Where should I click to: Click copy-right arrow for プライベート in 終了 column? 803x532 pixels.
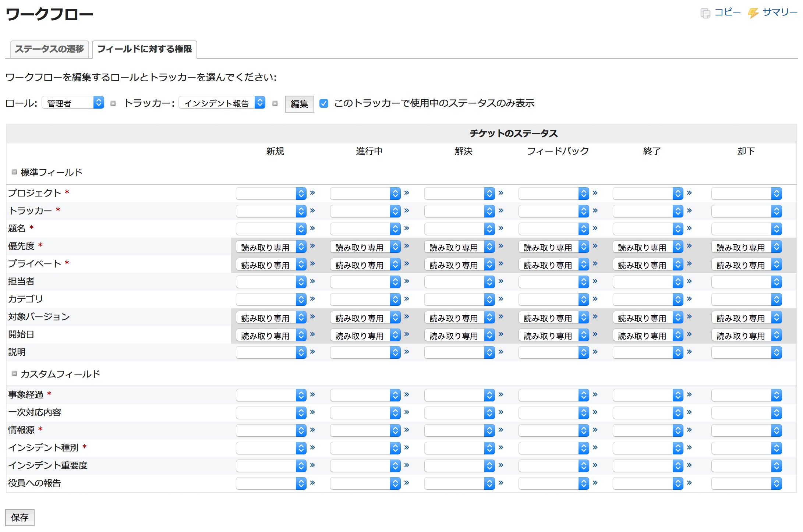pyautogui.click(x=689, y=263)
